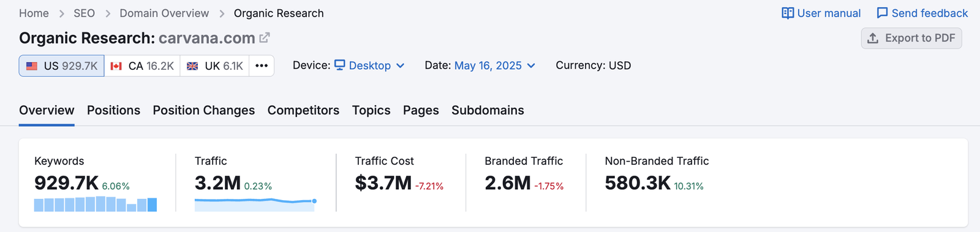Click the Send feedback chat icon
The image size is (980, 232).
point(882,13)
